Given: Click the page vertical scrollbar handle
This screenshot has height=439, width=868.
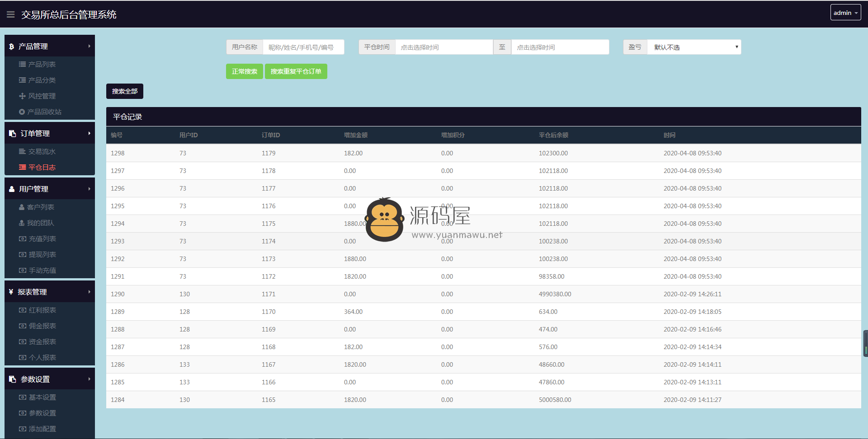Looking at the screenshot, I should tap(865, 344).
